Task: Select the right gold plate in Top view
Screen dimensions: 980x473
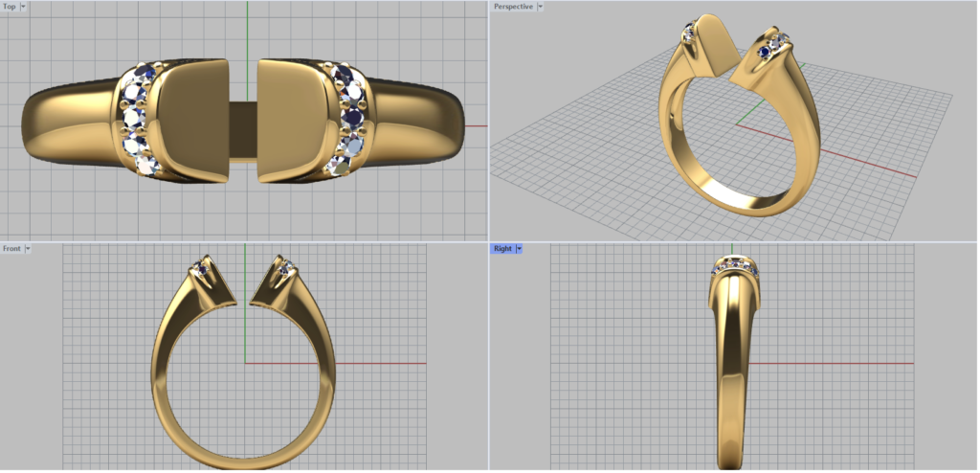Action: click(294, 120)
